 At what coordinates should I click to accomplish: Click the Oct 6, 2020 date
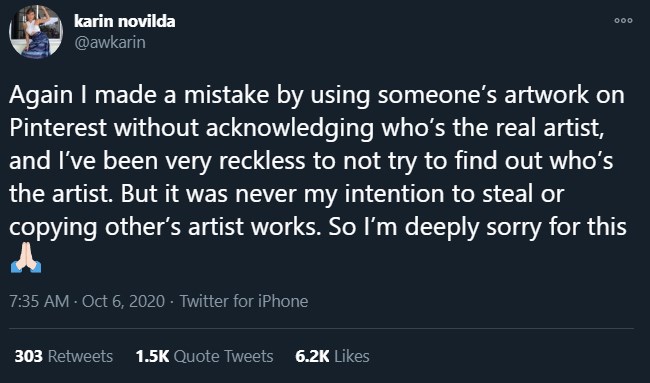click(x=124, y=301)
